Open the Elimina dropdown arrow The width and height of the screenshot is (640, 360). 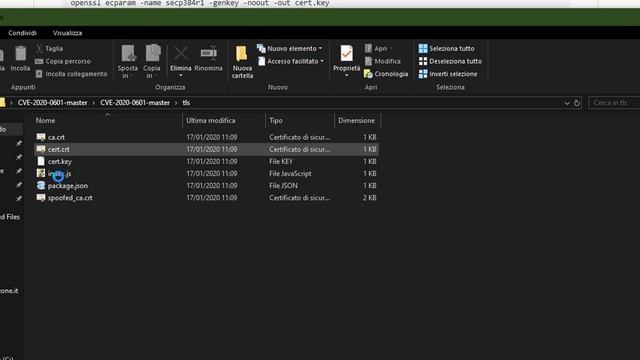181,76
